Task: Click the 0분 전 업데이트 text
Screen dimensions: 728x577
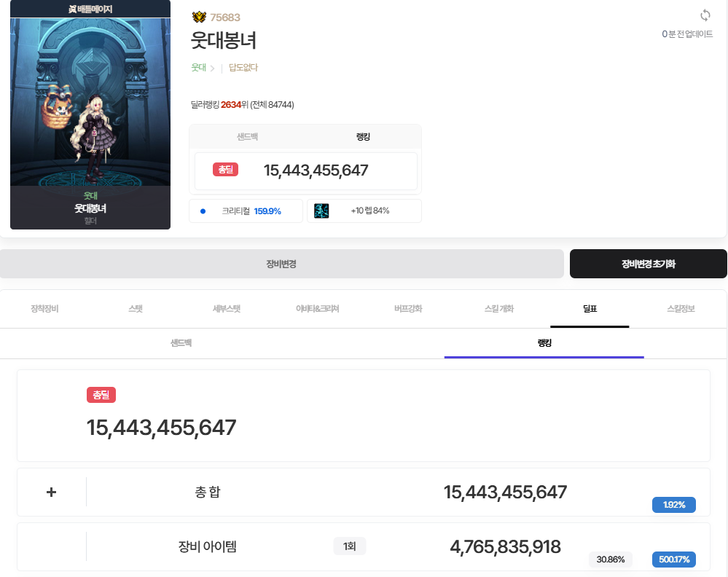Action: (687, 34)
